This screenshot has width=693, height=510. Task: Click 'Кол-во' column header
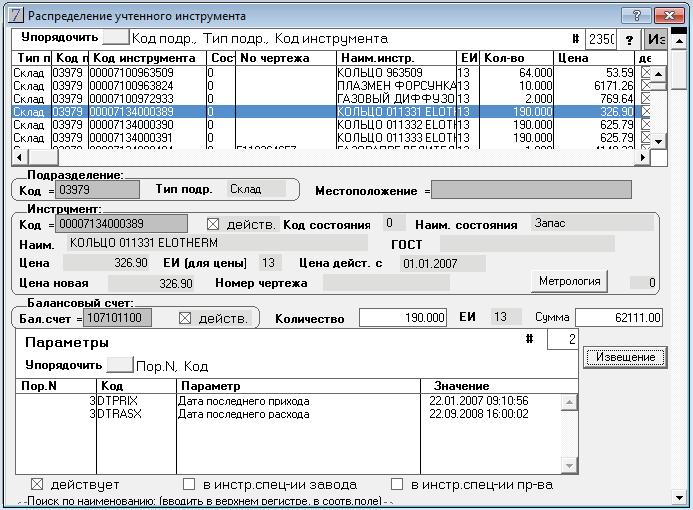(x=516, y=58)
